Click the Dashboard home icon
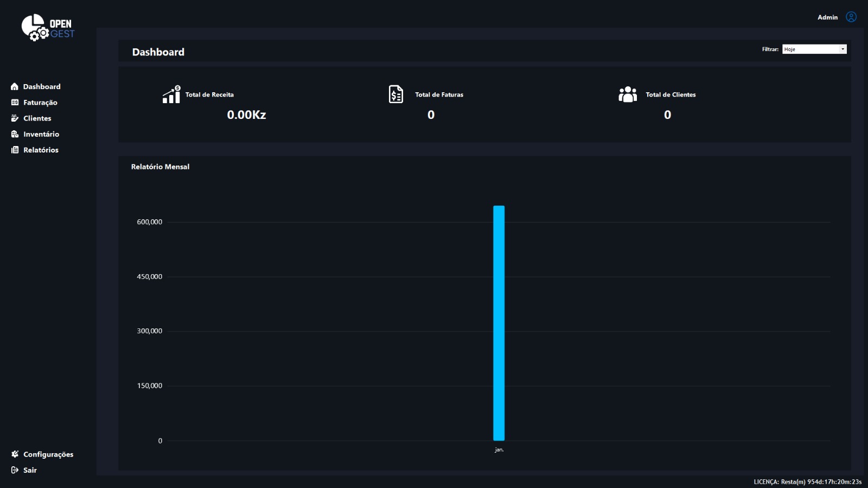This screenshot has width=868, height=488. click(15, 87)
